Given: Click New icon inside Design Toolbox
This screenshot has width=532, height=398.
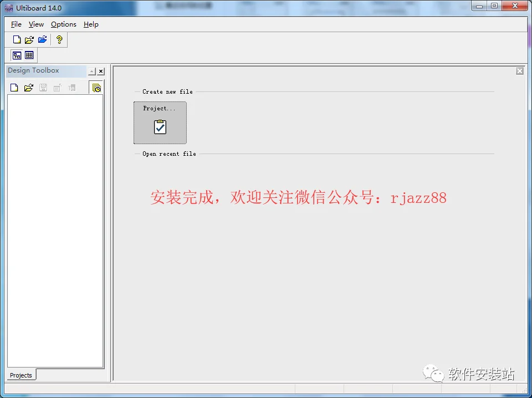Looking at the screenshot, I should pos(14,88).
